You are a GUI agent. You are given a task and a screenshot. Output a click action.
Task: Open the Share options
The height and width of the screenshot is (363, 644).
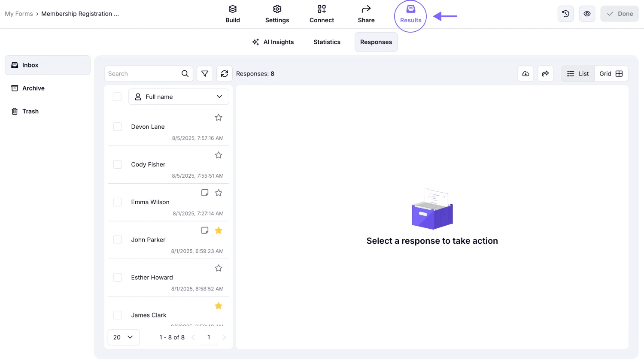(366, 14)
